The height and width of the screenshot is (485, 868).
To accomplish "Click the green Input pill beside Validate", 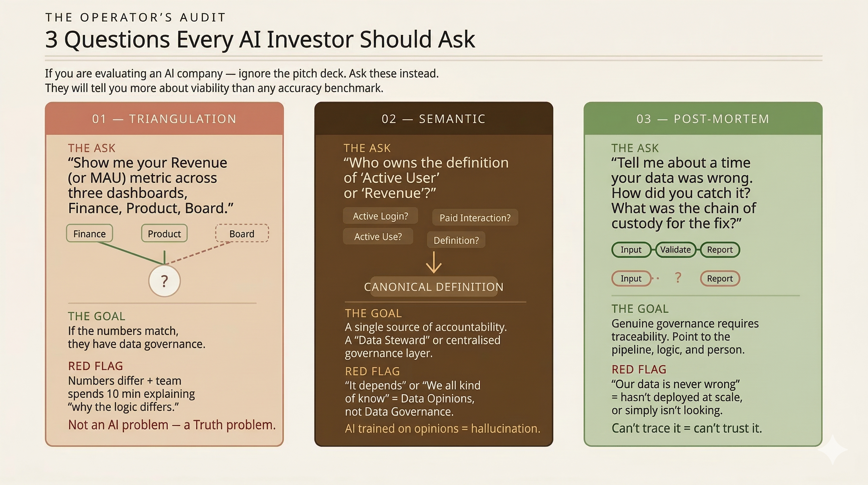I will pyautogui.click(x=631, y=249).
